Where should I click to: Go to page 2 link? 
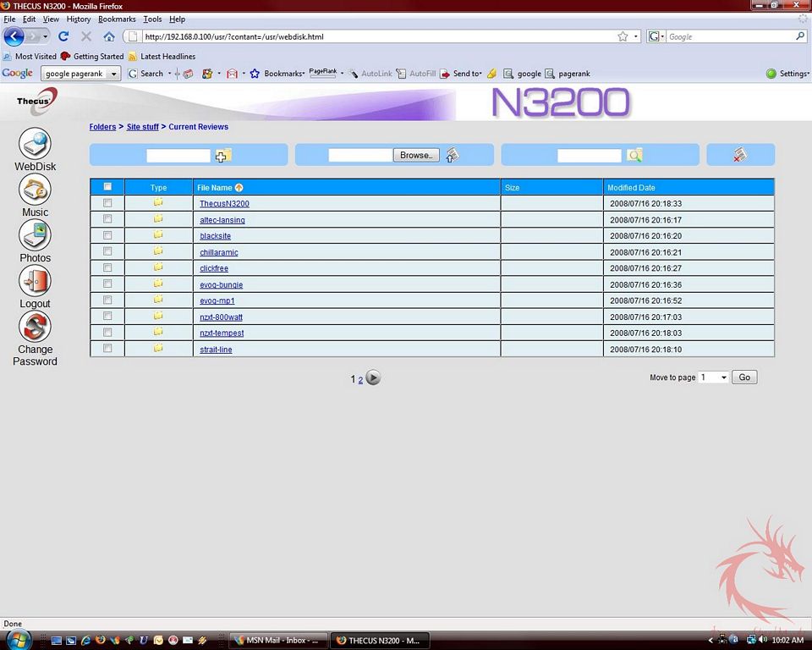pos(360,380)
